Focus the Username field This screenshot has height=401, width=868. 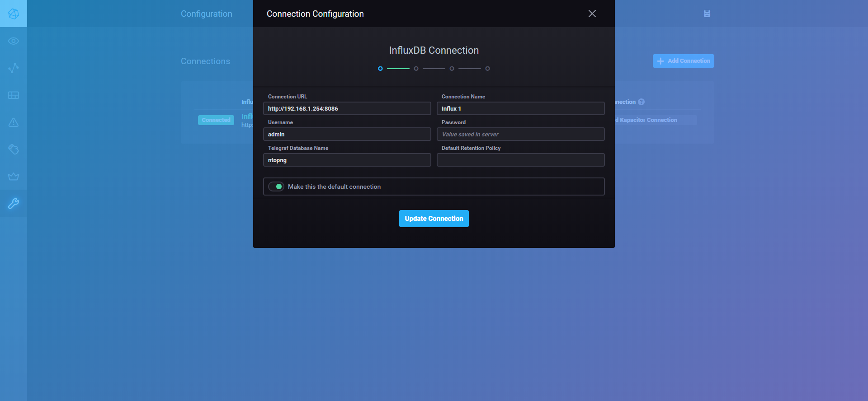click(x=347, y=134)
